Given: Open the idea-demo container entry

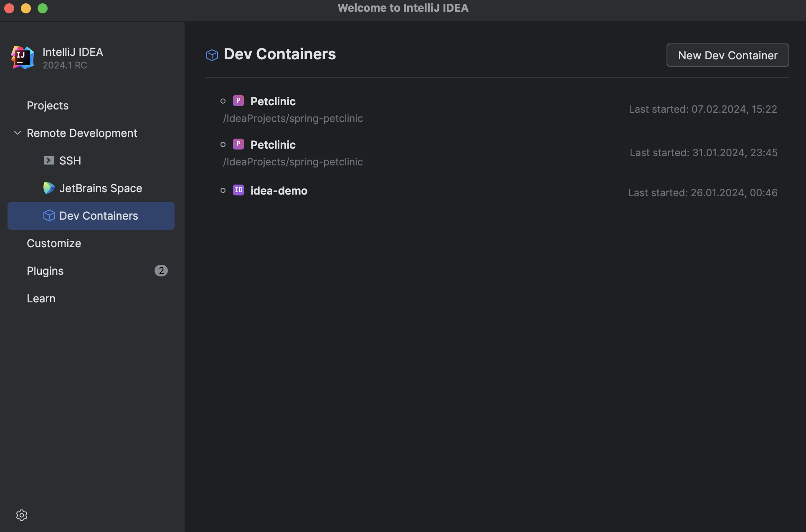Looking at the screenshot, I should (279, 190).
